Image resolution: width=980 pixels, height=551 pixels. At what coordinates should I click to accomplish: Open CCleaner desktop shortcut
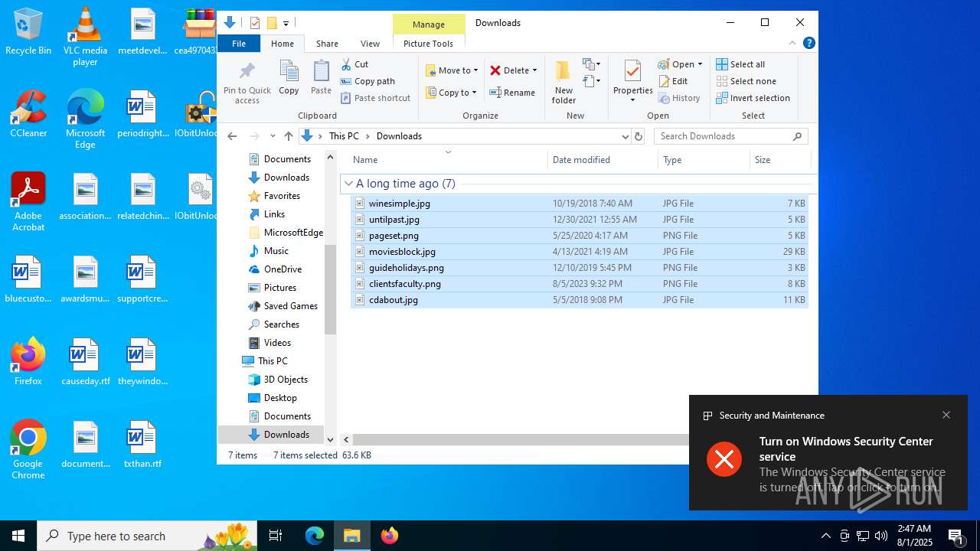[x=28, y=114]
